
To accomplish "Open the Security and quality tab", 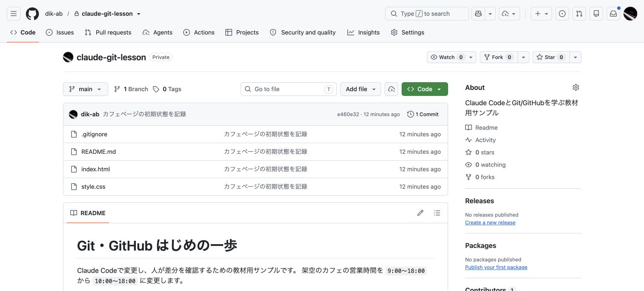I will click(x=303, y=32).
